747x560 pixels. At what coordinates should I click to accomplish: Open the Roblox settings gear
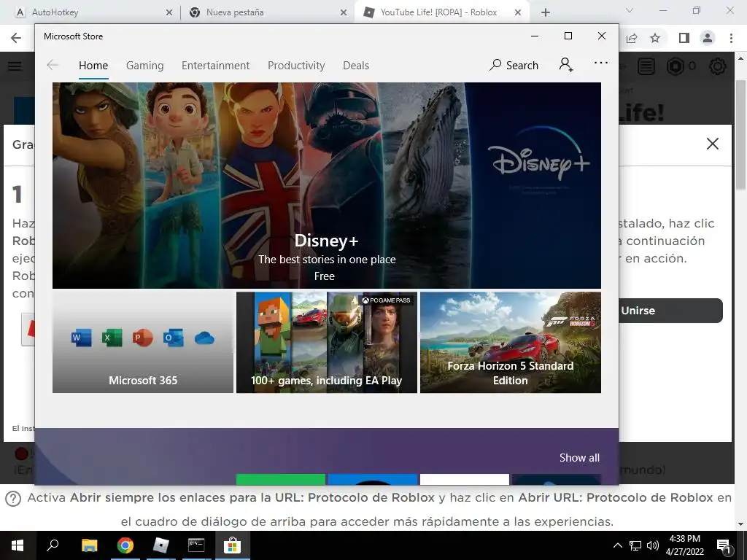(x=718, y=66)
